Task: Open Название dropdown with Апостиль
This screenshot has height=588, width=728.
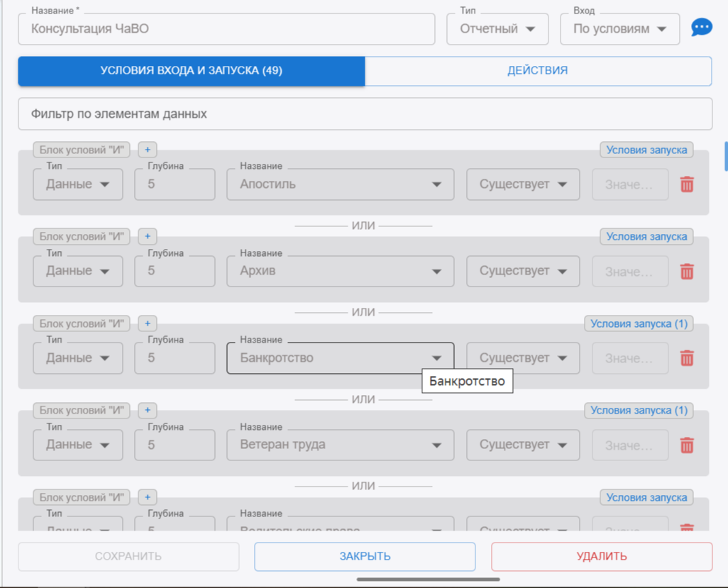Action: tap(340, 184)
